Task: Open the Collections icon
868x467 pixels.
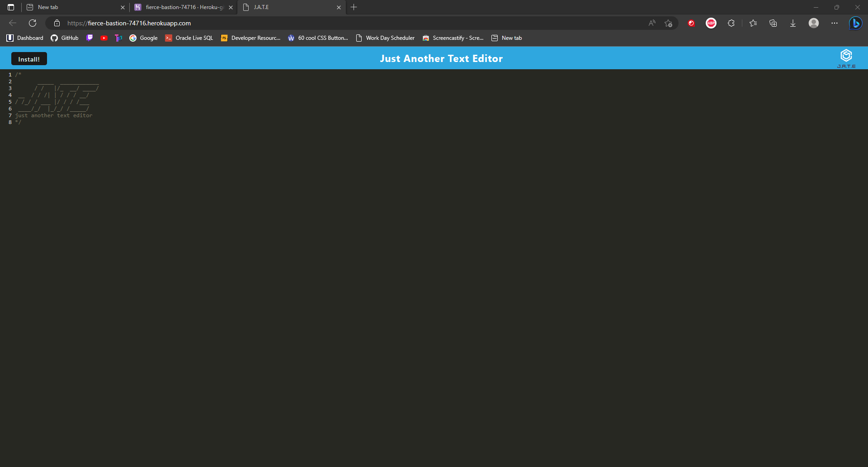Action: pos(773,23)
